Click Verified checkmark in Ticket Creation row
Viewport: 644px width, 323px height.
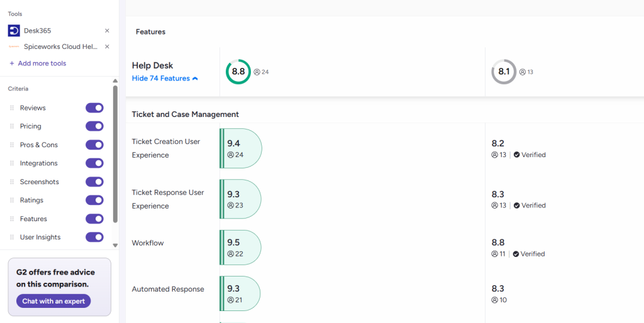(517, 155)
